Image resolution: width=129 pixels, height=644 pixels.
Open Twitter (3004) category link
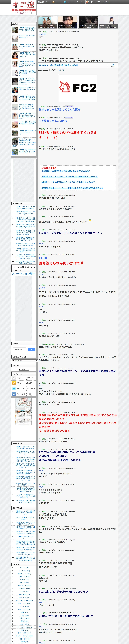(x=24, y=580)
